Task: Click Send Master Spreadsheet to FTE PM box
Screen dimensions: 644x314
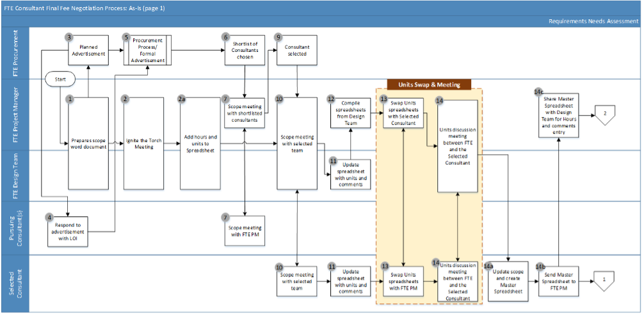Action: coord(559,281)
